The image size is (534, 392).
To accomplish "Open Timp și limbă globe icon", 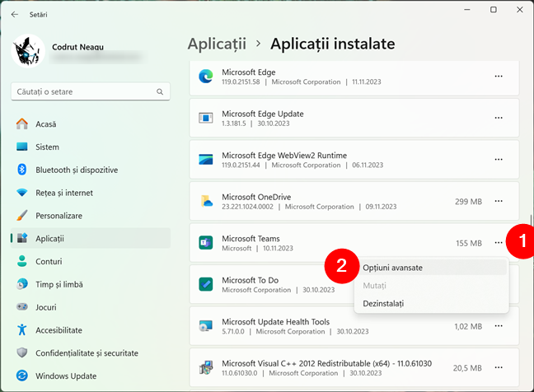I will [22, 284].
